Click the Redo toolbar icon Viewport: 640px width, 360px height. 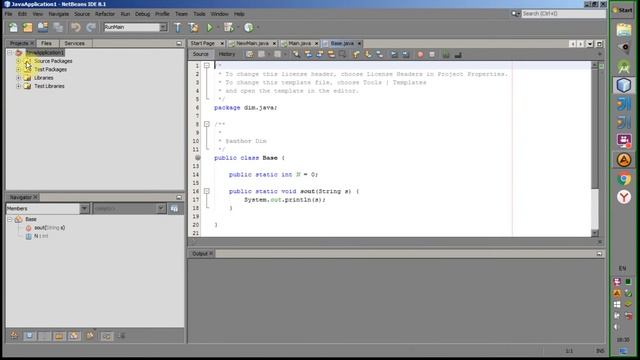[91, 27]
